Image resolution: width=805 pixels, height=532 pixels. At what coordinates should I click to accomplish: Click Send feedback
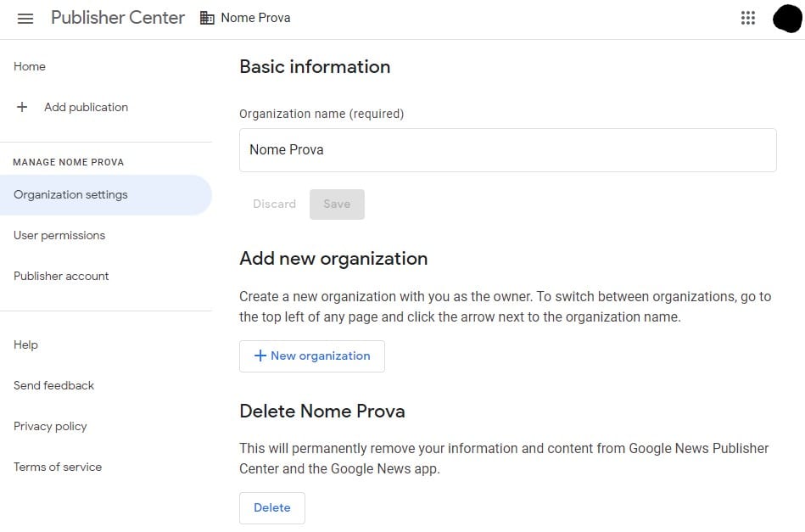(x=53, y=385)
